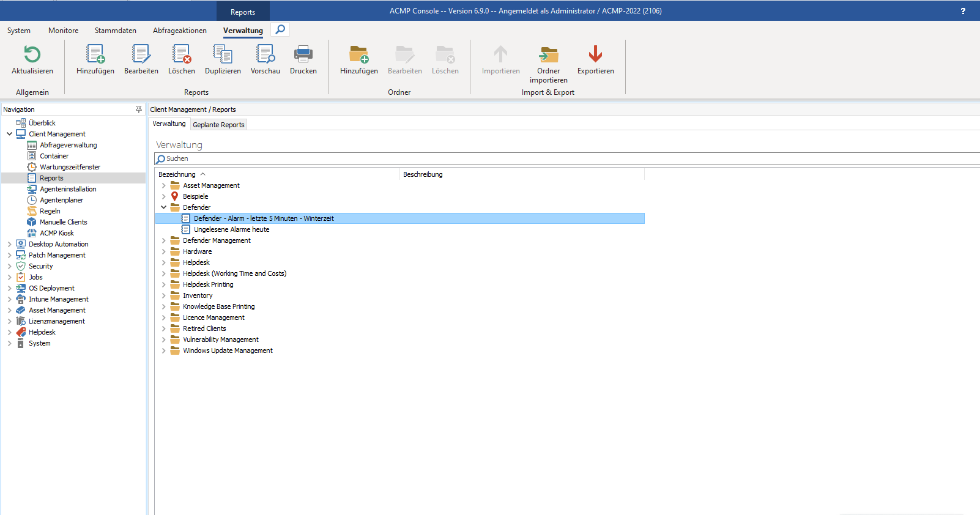Switch to Geplante Reports tab
This screenshot has height=515, width=980.
click(218, 125)
